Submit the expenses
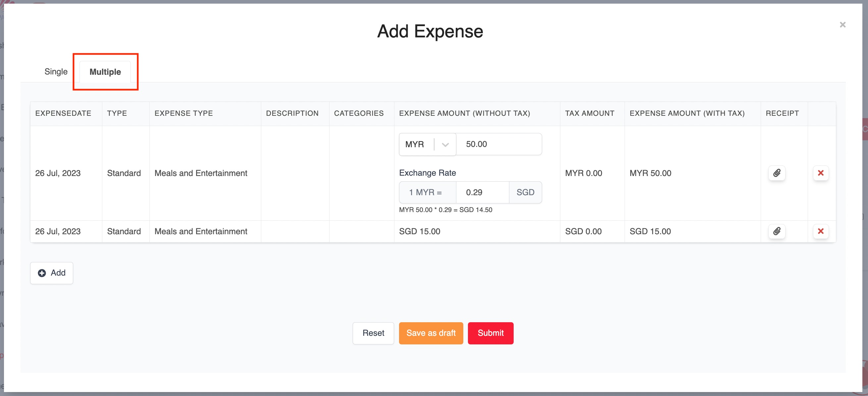The width and height of the screenshot is (868, 396). click(x=490, y=333)
